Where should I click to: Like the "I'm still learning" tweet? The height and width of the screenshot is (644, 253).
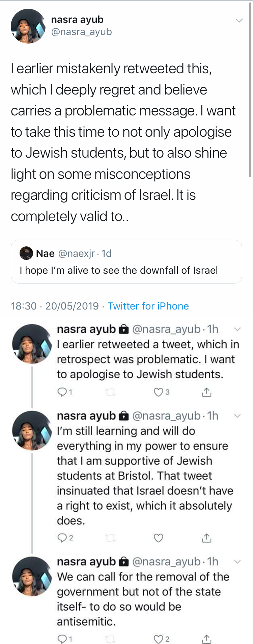[x=159, y=538]
